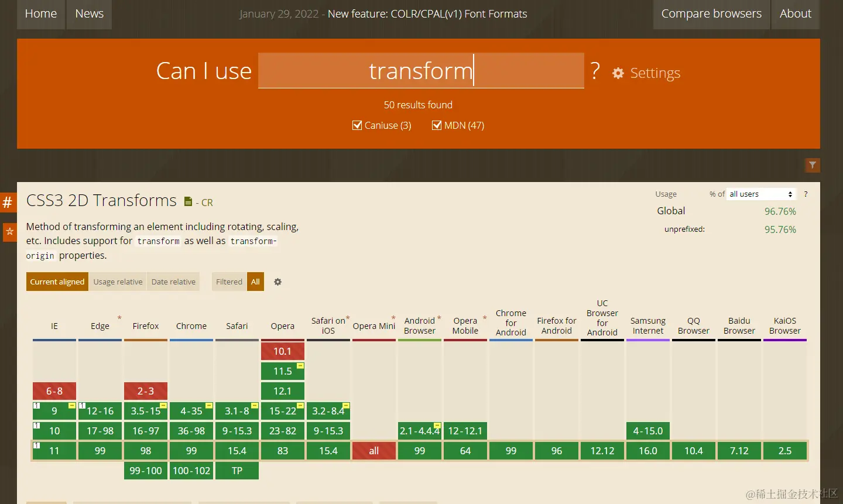Image resolution: width=843 pixels, height=504 pixels.
Task: Click the Chrome 4-35 cell
Action: pyautogui.click(x=191, y=411)
